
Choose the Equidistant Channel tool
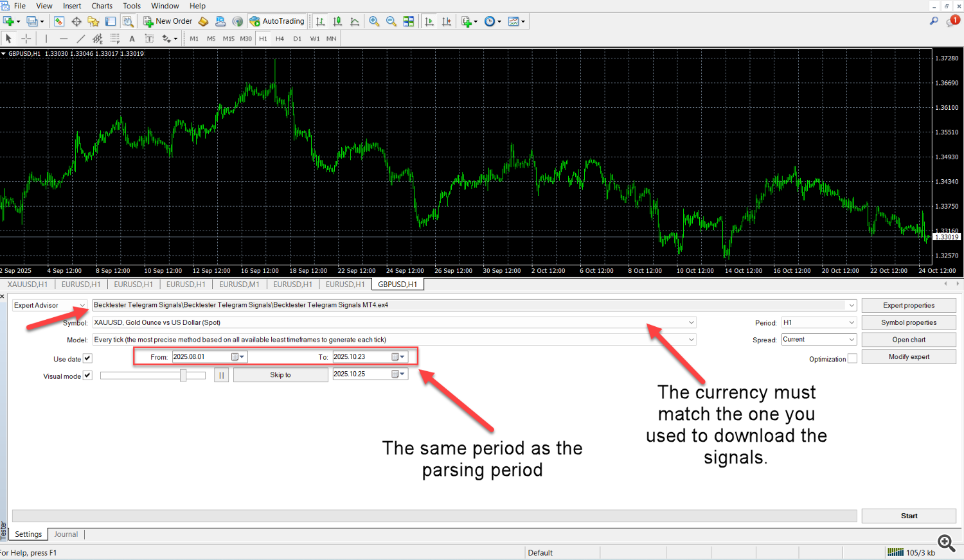coord(98,39)
